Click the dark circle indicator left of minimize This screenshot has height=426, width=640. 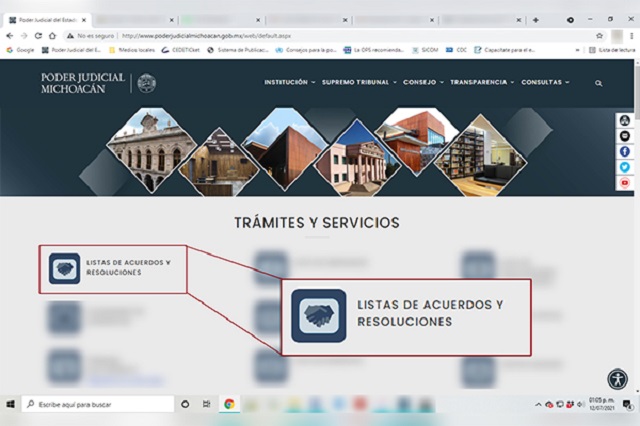[570, 20]
